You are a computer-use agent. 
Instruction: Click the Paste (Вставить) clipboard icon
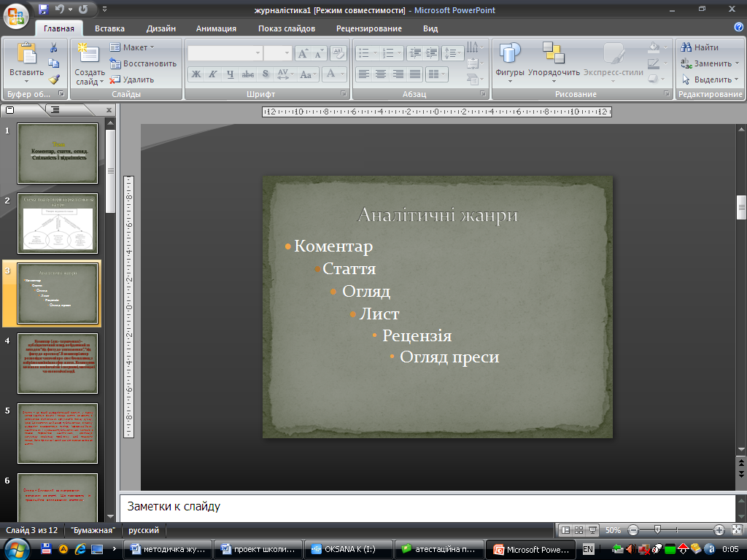coord(26,55)
